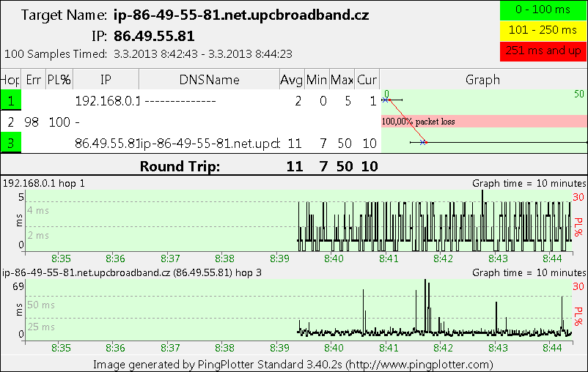Click the hop 3 time graph title
Viewport: 588px width, 372px height.
pos(132,272)
